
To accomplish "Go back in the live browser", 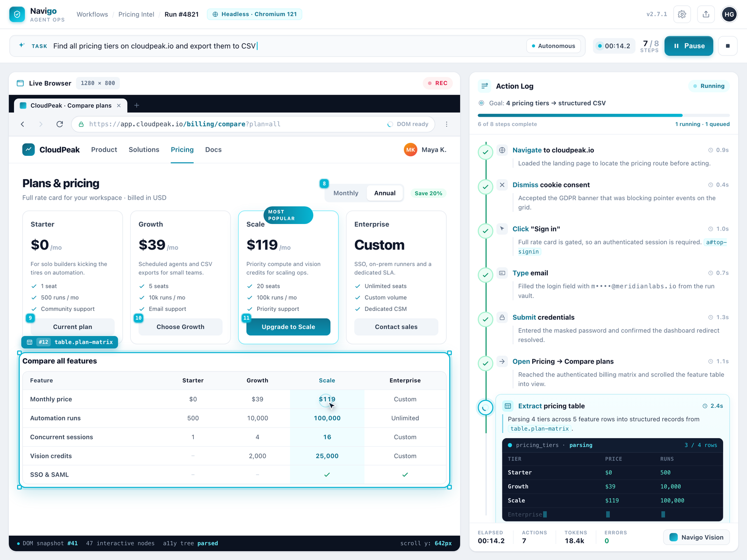I will point(22,124).
